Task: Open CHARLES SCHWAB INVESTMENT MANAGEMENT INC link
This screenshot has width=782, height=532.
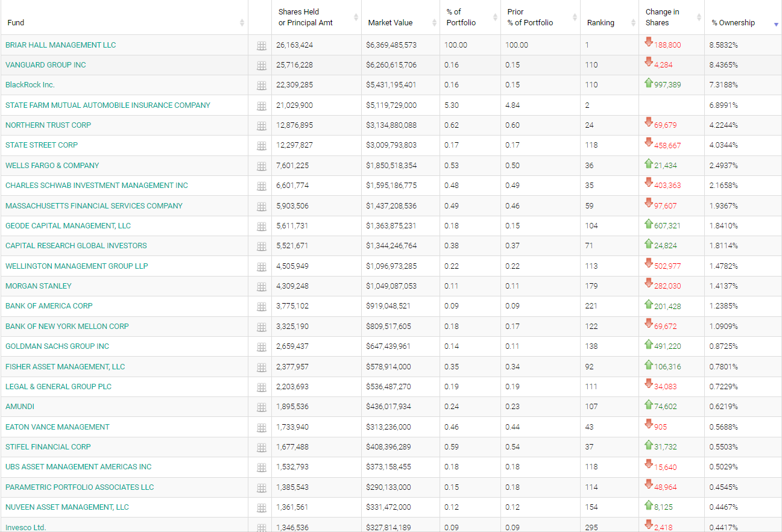Action: pos(96,186)
